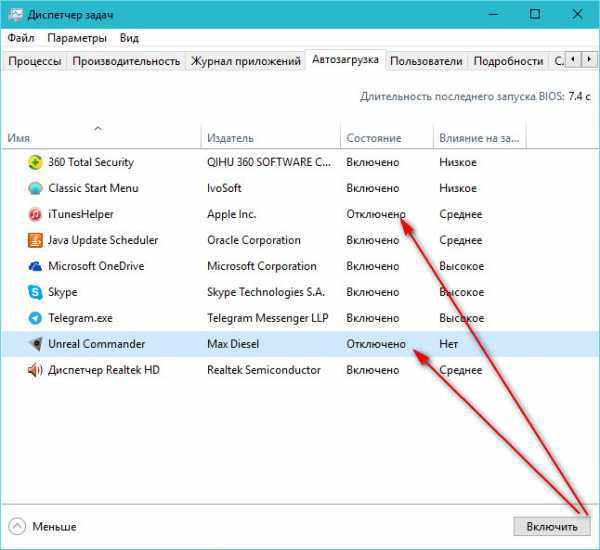This screenshot has height=550, width=600.
Task: Switch to the Пользователи tab
Action: pyautogui.click(x=426, y=61)
